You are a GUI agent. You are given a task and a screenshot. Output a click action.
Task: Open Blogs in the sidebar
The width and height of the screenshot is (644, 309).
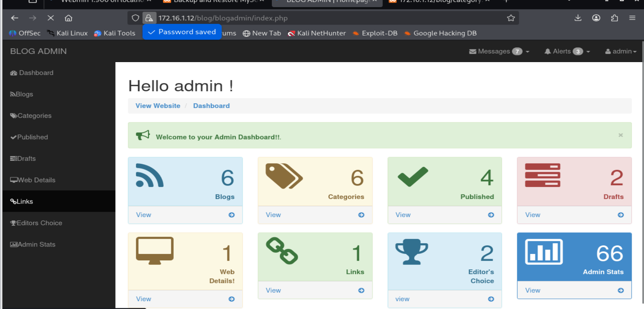[59, 94]
